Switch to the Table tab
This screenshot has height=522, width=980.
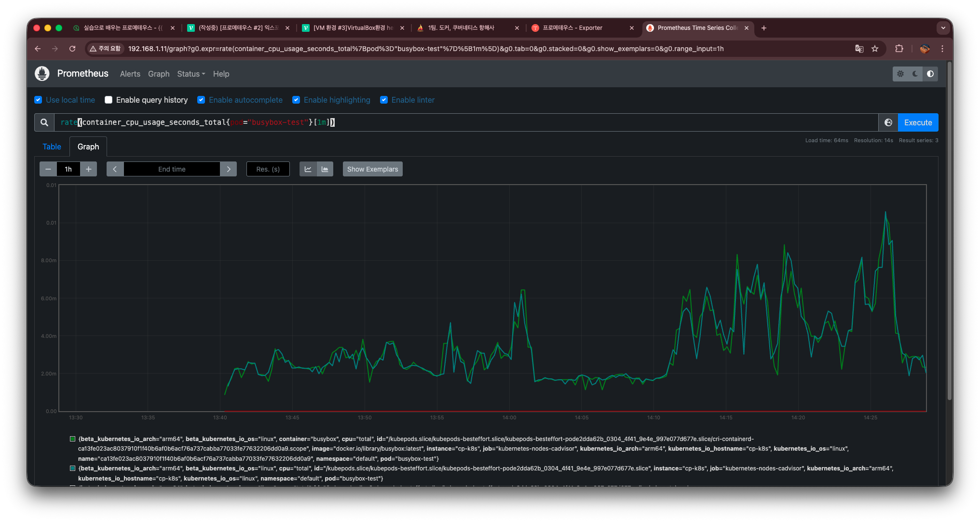pyautogui.click(x=52, y=147)
